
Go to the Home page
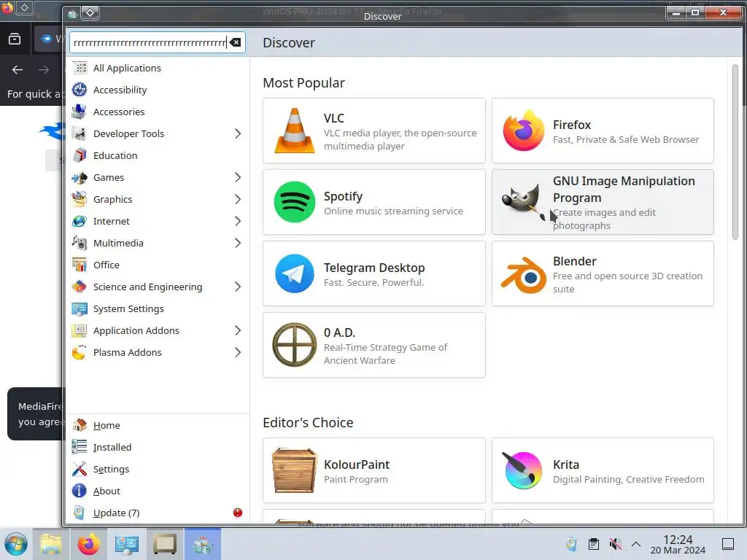click(158, 425)
